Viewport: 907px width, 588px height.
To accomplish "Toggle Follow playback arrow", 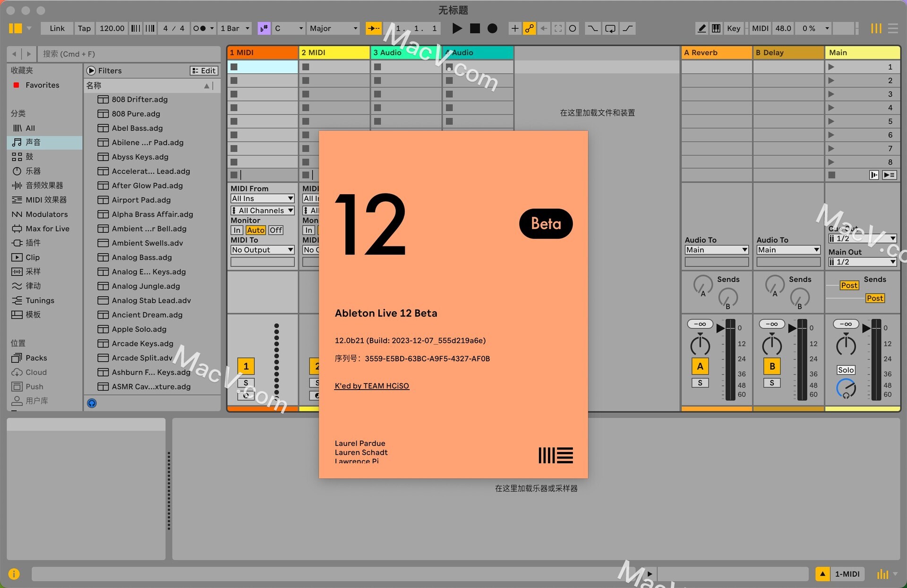I will point(374,28).
